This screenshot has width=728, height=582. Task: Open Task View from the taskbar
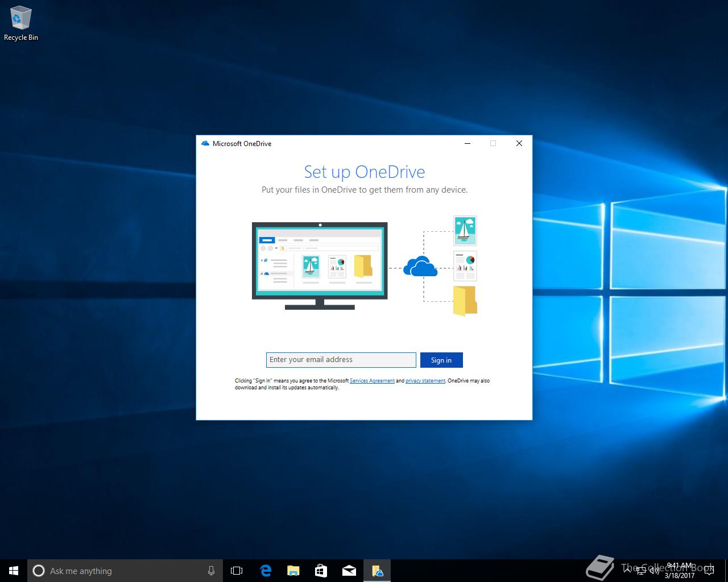point(237,571)
